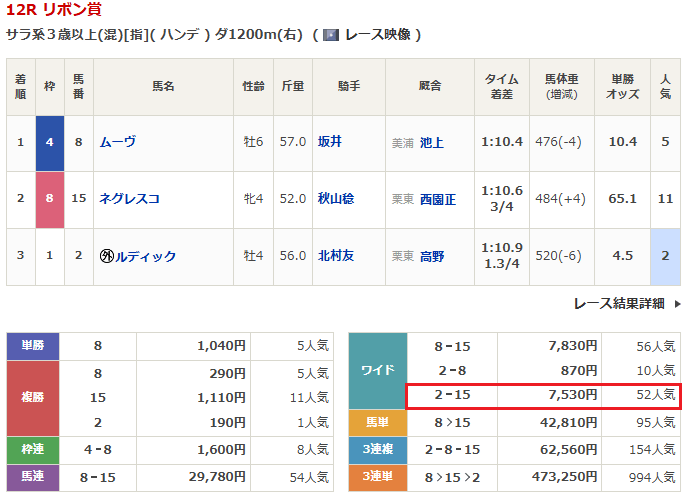Click the arrow next to レース結果詳細

677,303
